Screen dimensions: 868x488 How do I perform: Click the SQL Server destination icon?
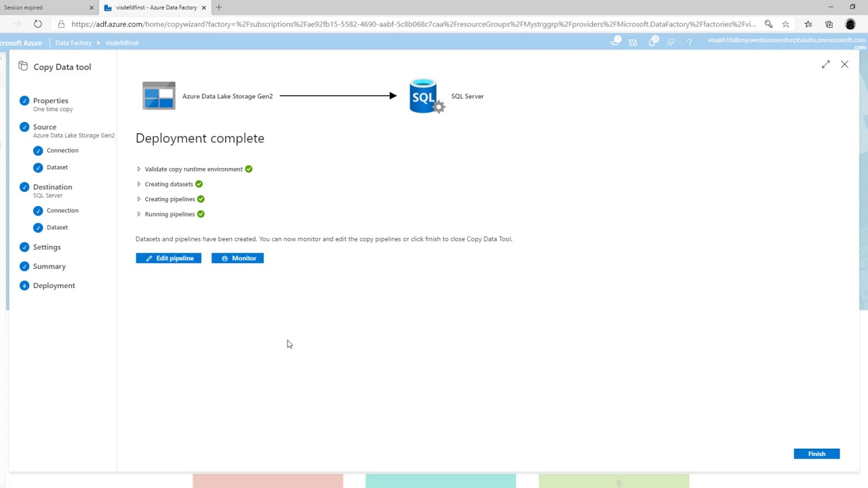pyautogui.click(x=427, y=96)
